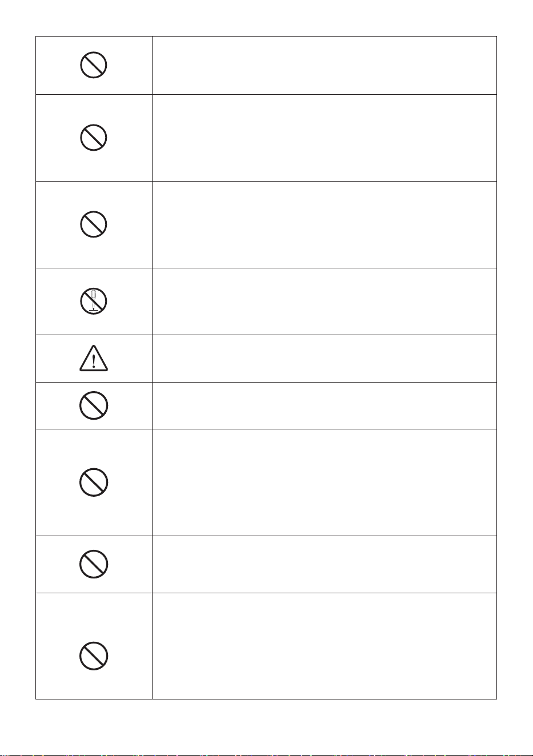Click the prohibition symbol below the warning triangle
The image size is (533, 756).
point(94,405)
